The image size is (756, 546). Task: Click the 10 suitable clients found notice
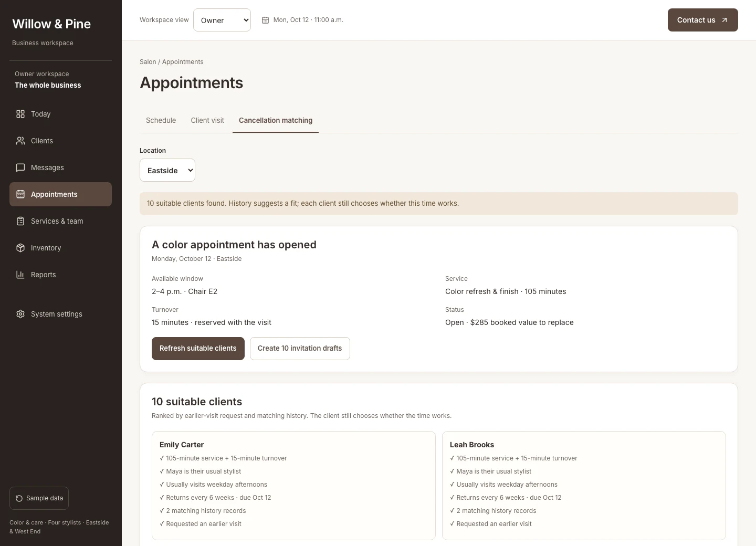(x=439, y=204)
